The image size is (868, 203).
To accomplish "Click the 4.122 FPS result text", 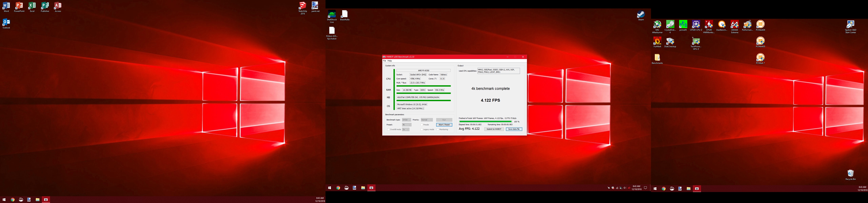I will tap(490, 100).
